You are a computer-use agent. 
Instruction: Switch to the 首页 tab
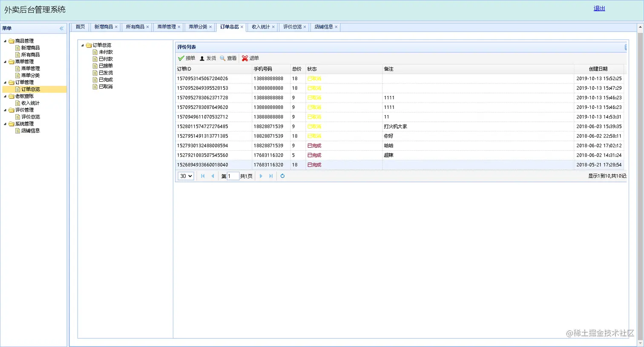80,27
